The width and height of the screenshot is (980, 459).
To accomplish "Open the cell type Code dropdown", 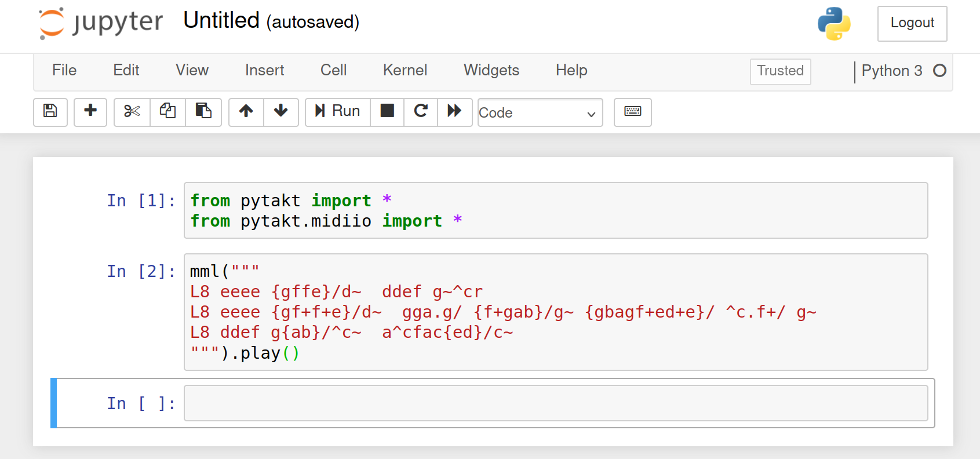I will click(540, 112).
